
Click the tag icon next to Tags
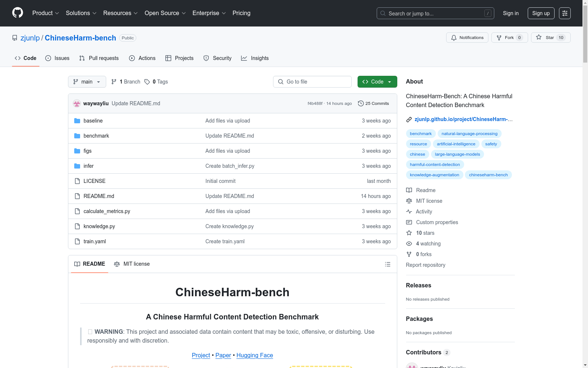pyautogui.click(x=147, y=82)
